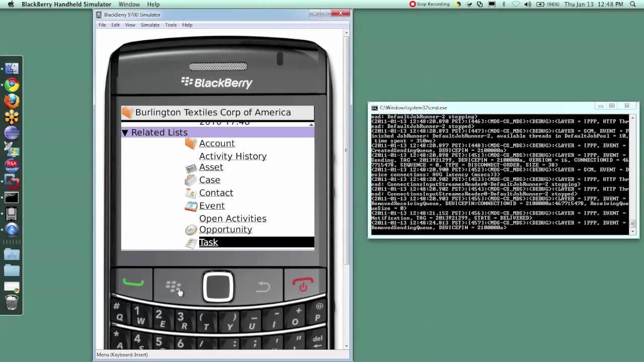The height and width of the screenshot is (362, 644).
Task: Open the simulator Edit menu
Action: click(116, 25)
